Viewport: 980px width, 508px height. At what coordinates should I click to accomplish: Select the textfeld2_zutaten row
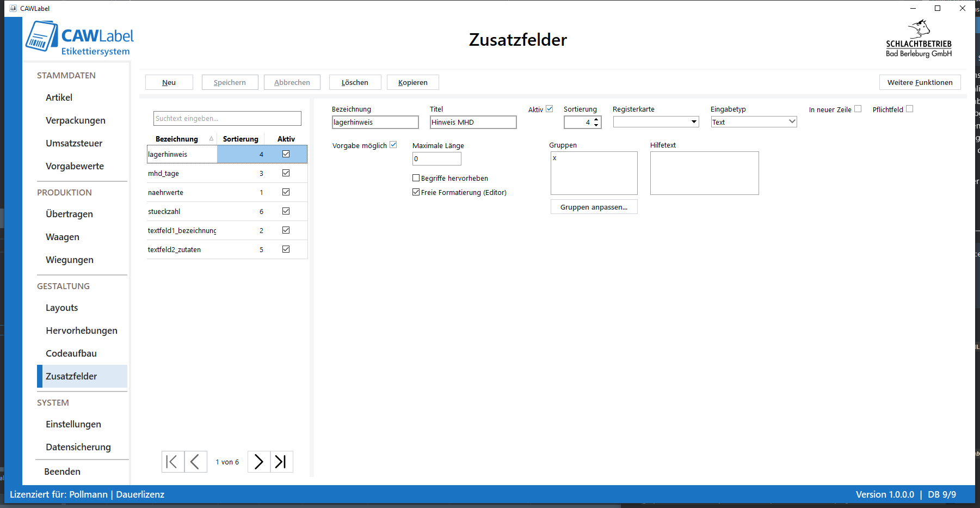[x=227, y=249]
